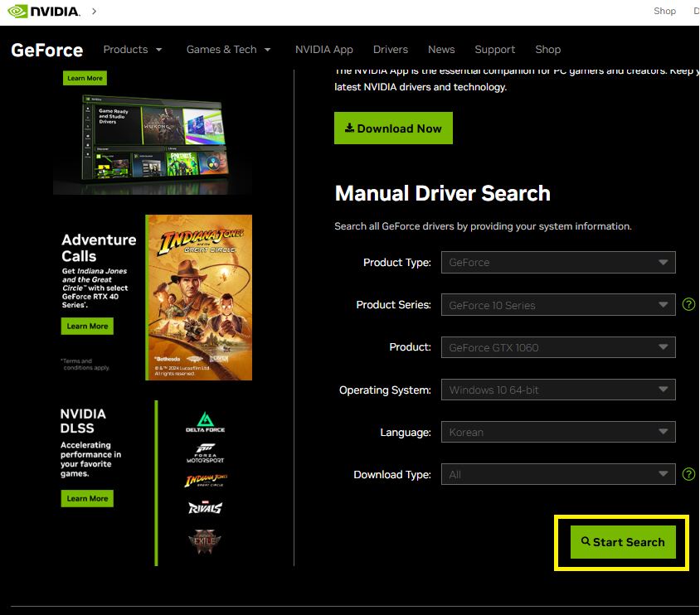Open the News nav item
Image resolution: width=700 pixels, height=615 pixels.
click(441, 50)
